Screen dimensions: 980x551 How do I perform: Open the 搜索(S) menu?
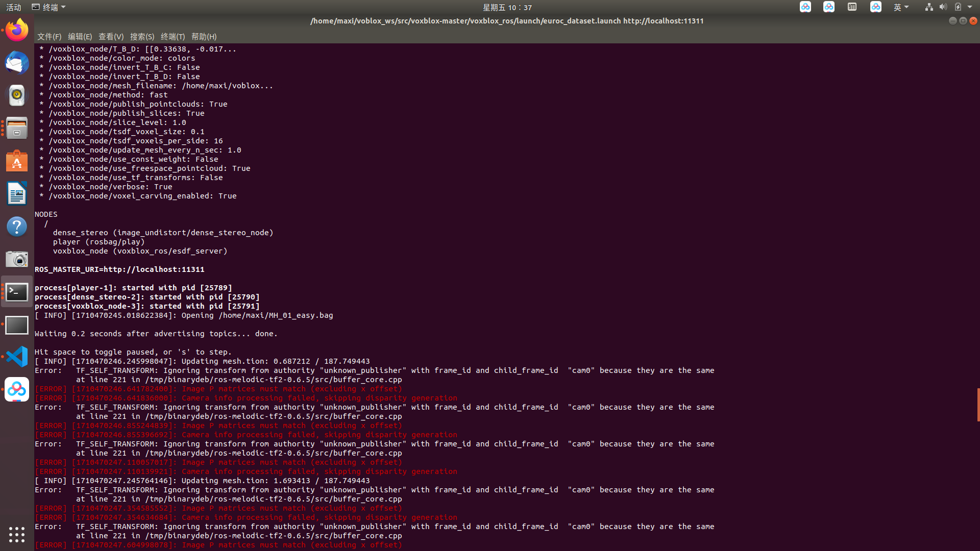(142, 37)
